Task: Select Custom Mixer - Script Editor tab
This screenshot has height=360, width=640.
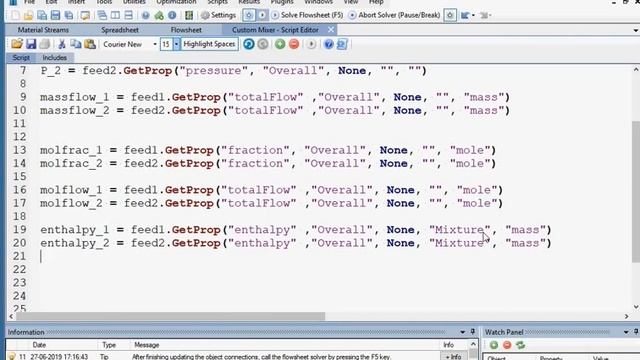Action: click(275, 30)
